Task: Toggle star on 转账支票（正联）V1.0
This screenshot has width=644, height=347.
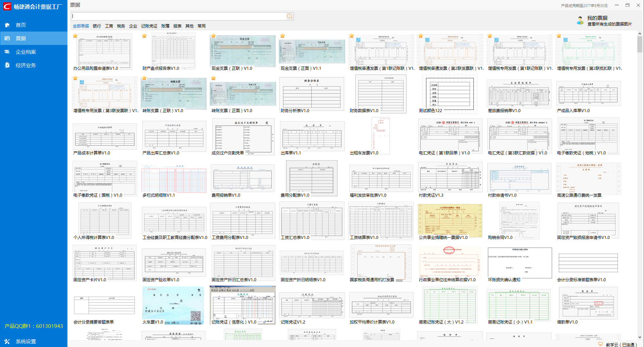Action: tap(144, 78)
